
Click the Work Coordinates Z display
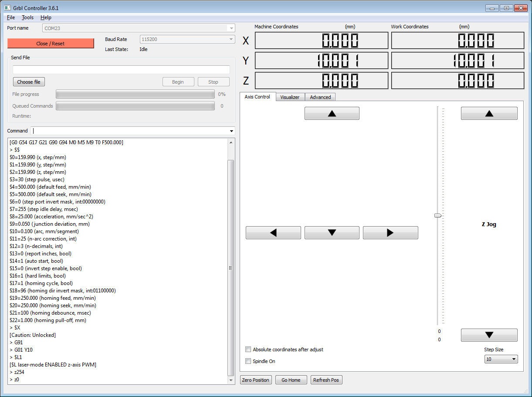pyautogui.click(x=457, y=81)
